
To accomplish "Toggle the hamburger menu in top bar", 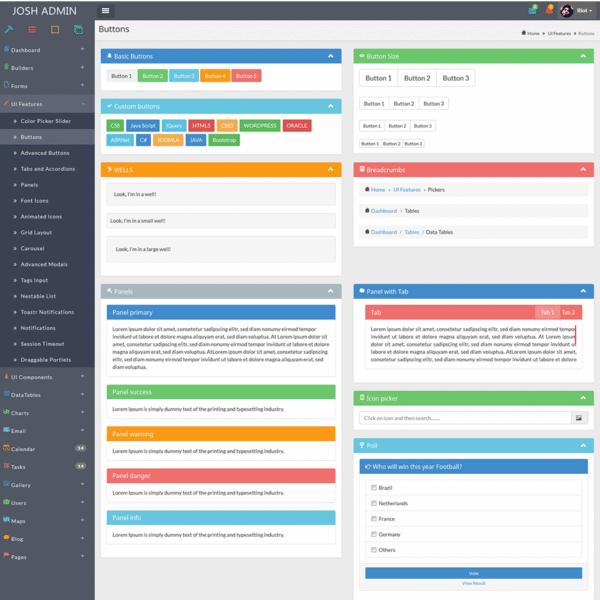I will click(106, 11).
